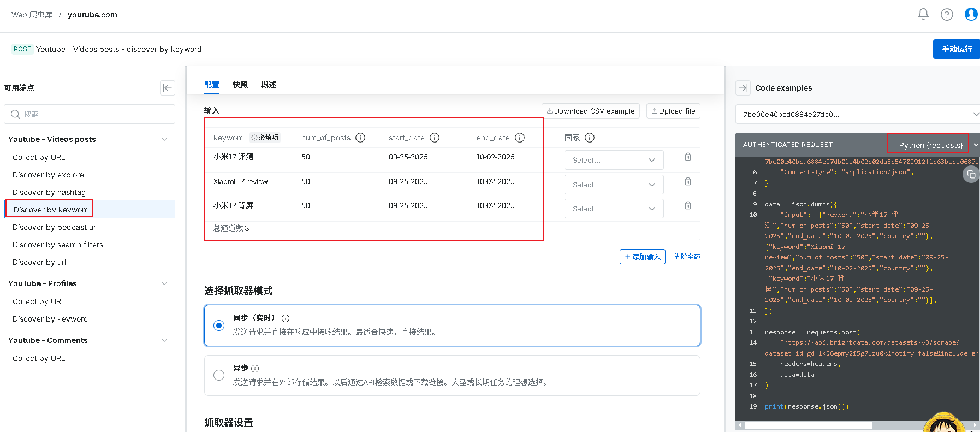Click Download CSV example
Screen dimensions: 980x432
tap(591, 111)
